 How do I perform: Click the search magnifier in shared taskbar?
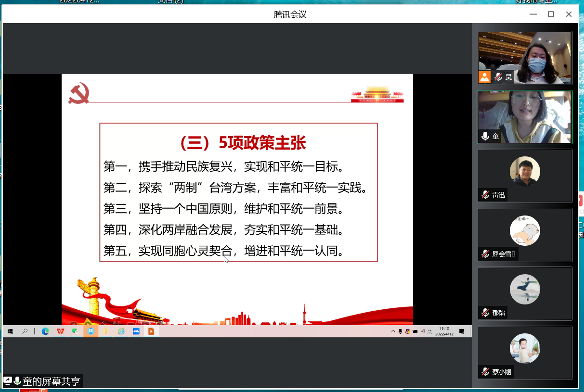[25, 331]
